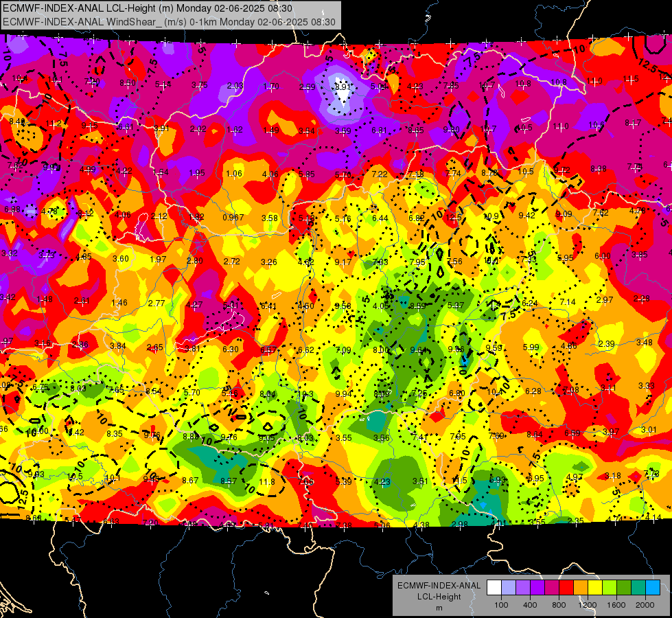Click the '6.44' wind shear value
672x618 pixels.
pyautogui.click(x=380, y=218)
